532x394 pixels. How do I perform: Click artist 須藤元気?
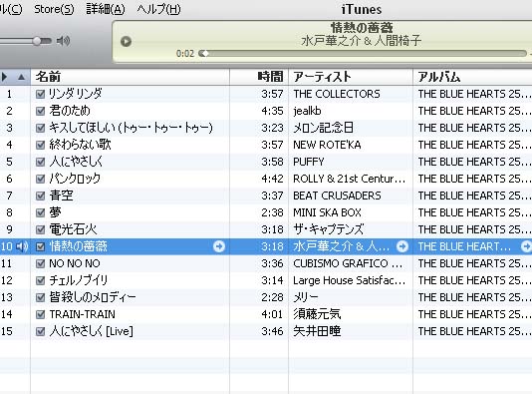317,314
